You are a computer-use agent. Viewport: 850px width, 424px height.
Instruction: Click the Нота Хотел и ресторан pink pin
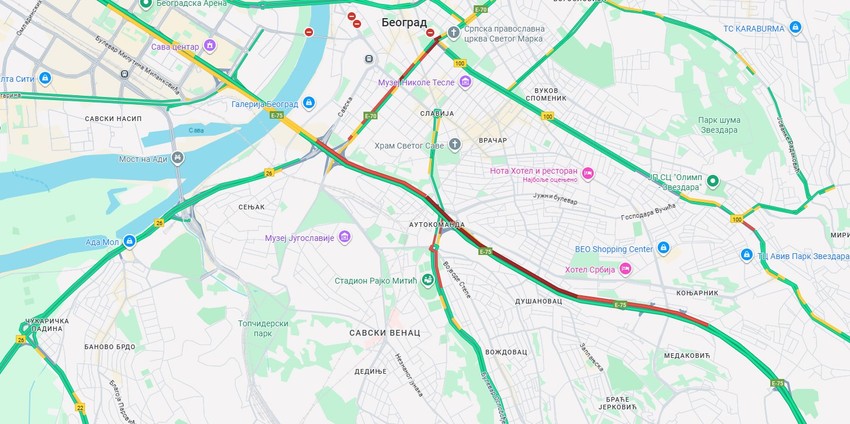pyautogui.click(x=588, y=174)
